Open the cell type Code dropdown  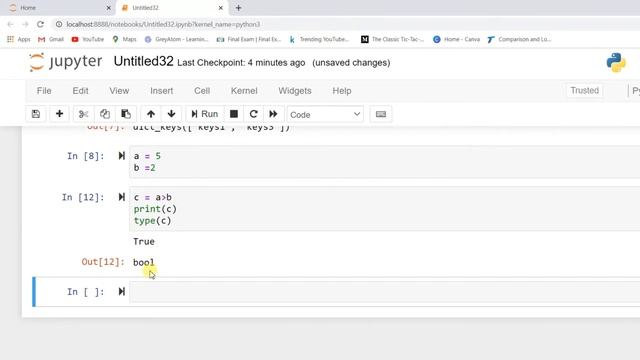(325, 115)
